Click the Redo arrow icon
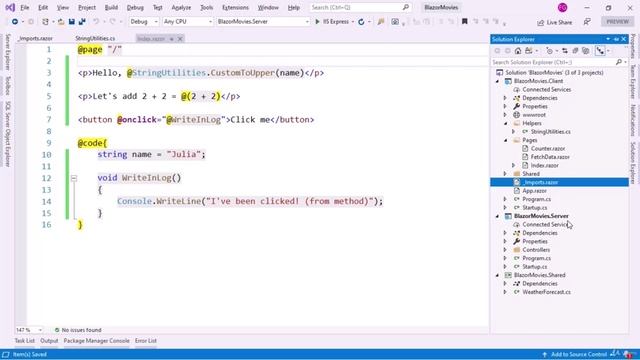The image size is (640, 360). (113, 22)
